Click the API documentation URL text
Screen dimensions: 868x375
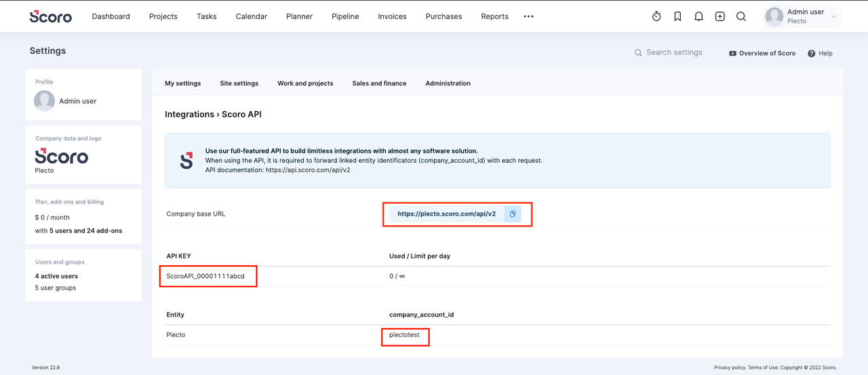pyautogui.click(x=308, y=170)
